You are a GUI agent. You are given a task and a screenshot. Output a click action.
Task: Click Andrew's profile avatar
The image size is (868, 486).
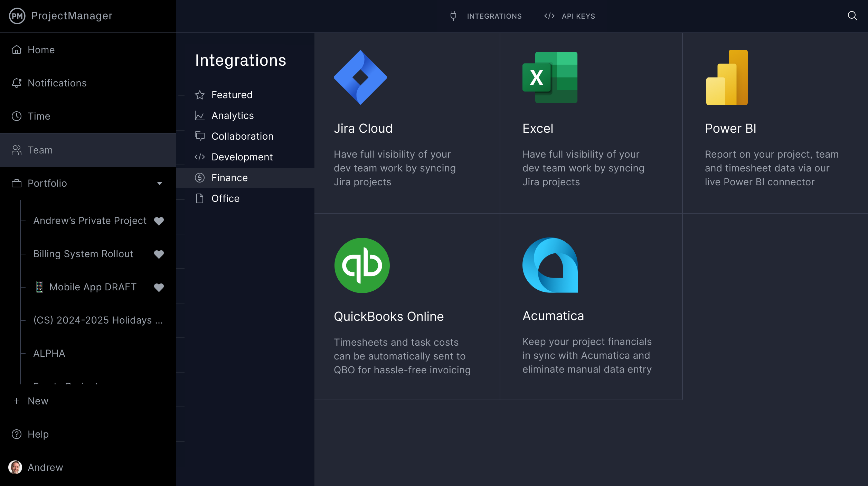(x=15, y=467)
